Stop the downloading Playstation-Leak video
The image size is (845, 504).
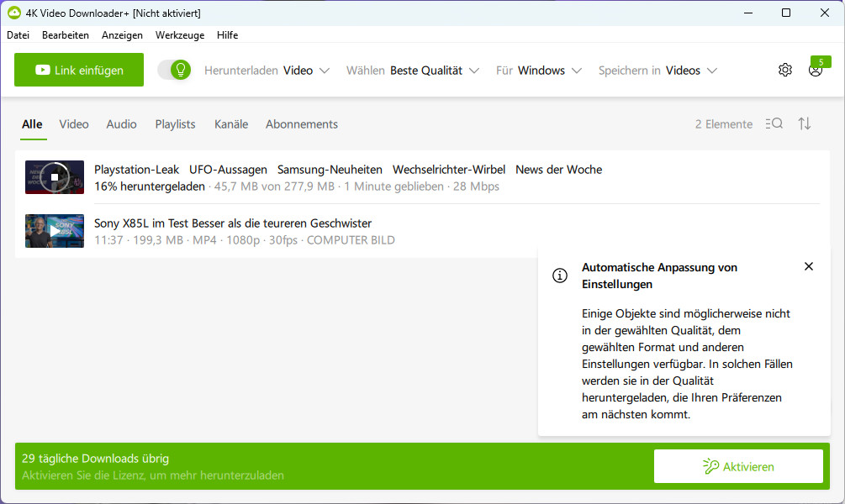coord(55,177)
